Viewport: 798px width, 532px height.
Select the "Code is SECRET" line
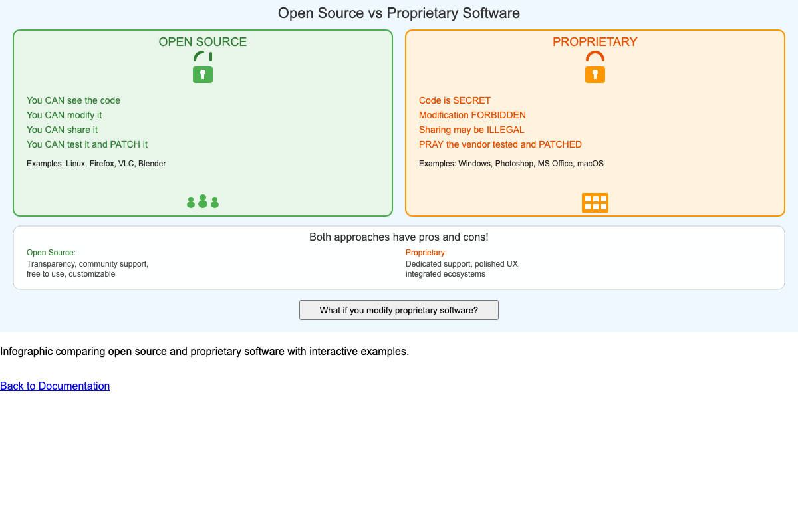point(455,100)
